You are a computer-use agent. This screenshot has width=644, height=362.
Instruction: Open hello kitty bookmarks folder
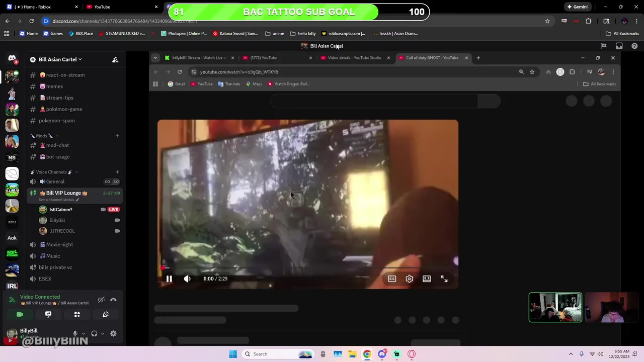(x=303, y=34)
